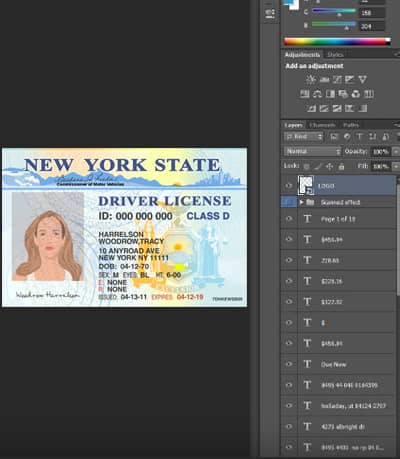Expand the Scanned effect group arrow
Image resolution: width=400 pixels, height=459 pixels.
(x=301, y=202)
